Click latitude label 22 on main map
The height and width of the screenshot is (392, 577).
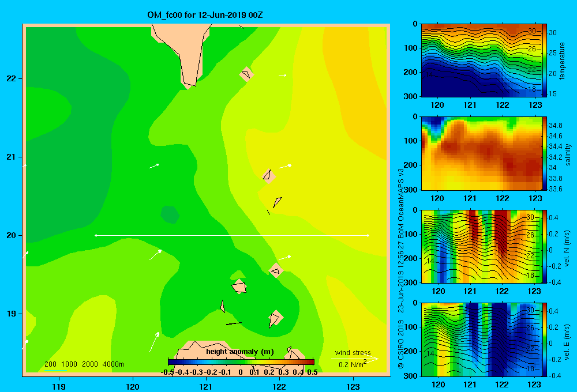click(12, 79)
